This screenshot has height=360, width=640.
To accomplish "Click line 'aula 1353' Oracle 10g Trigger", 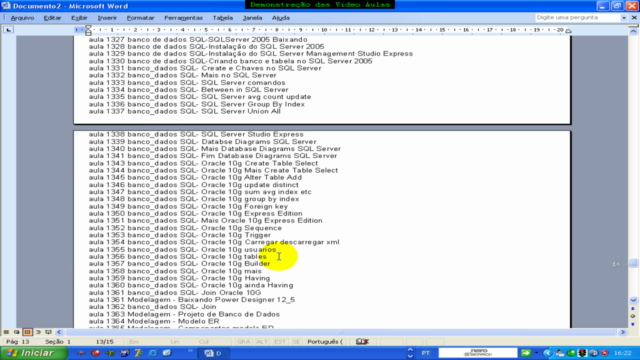I will click(180, 235).
